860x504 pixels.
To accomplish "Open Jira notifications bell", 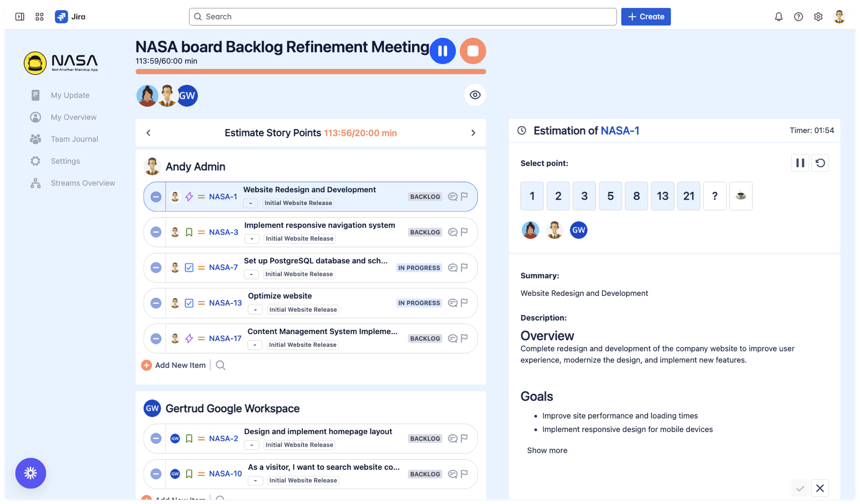I will 778,17.
